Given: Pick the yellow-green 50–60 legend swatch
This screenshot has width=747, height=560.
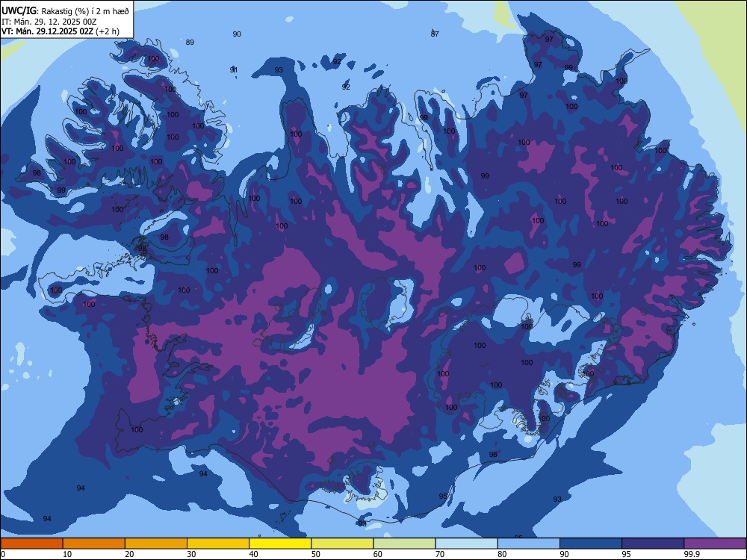Looking at the screenshot, I should coord(342,544).
